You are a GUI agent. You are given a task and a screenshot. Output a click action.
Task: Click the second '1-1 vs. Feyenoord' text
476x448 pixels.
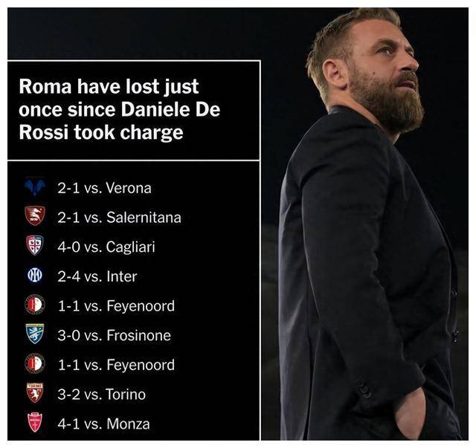tap(116, 365)
